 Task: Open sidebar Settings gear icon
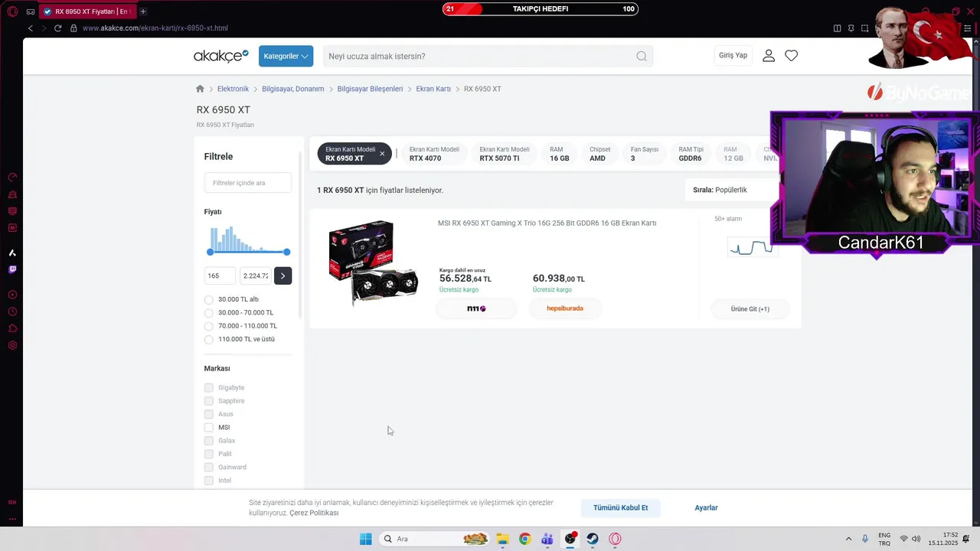(12, 345)
